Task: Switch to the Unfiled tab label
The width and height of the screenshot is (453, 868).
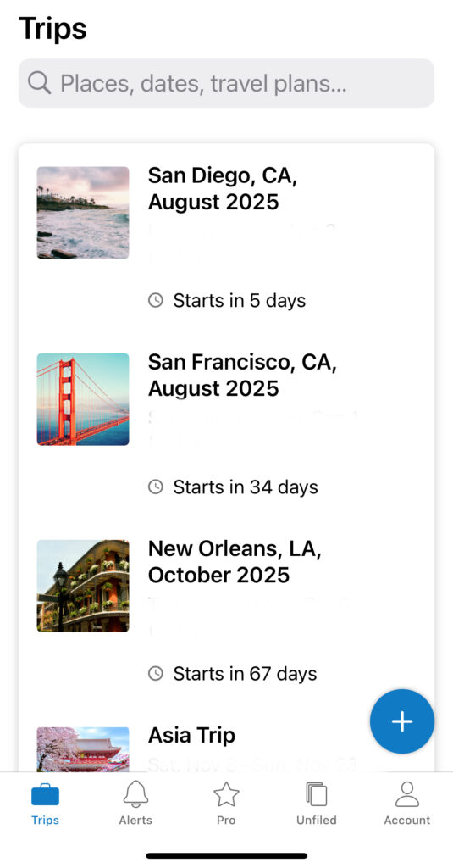Action: tap(317, 821)
